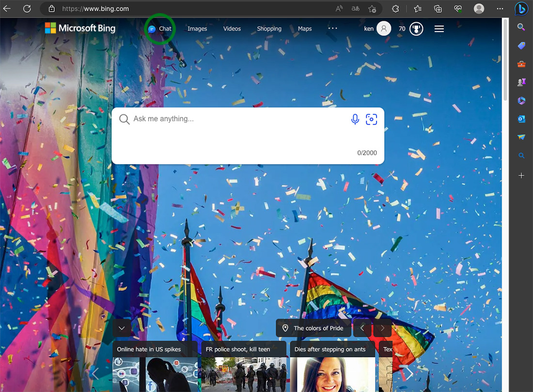Screen dimensions: 533x392
Task: Click the browser refresh button
Action: (x=27, y=9)
